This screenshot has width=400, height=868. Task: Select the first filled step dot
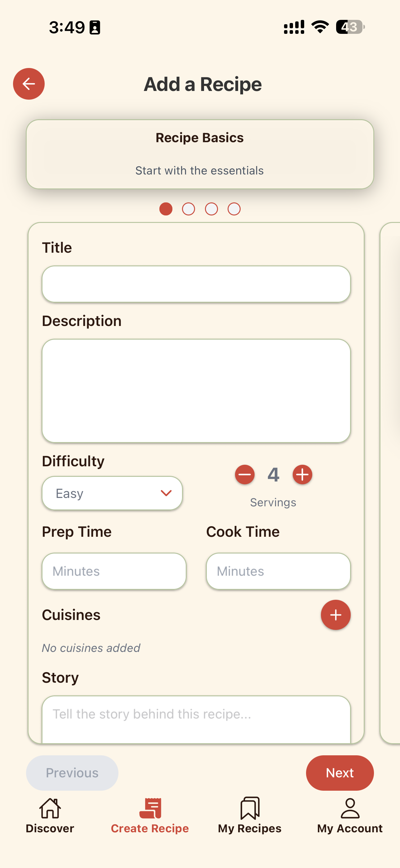tap(166, 209)
